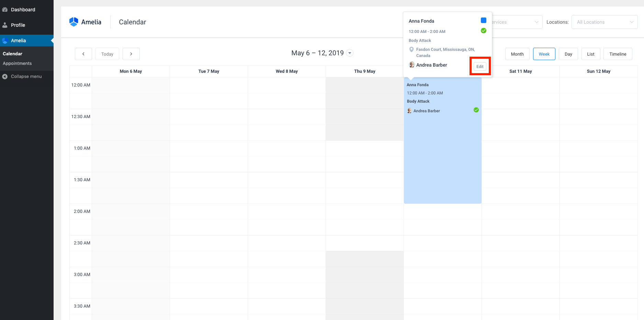Go to the previous week with the left arrow
This screenshot has width=644, height=320.
[x=83, y=54]
